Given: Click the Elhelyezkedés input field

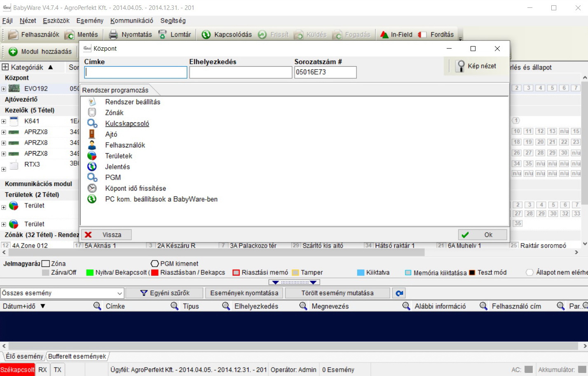Looking at the screenshot, I should click(241, 72).
